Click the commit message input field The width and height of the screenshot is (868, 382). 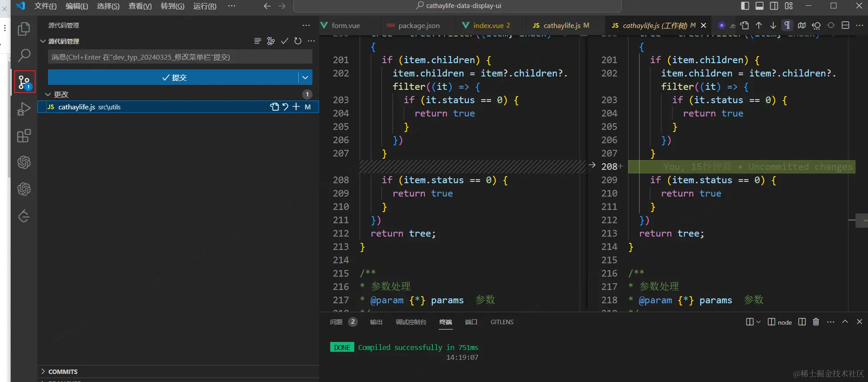point(180,57)
